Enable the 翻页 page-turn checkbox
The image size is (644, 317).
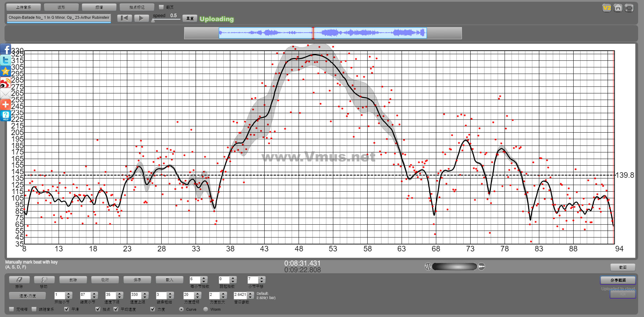[161, 7]
